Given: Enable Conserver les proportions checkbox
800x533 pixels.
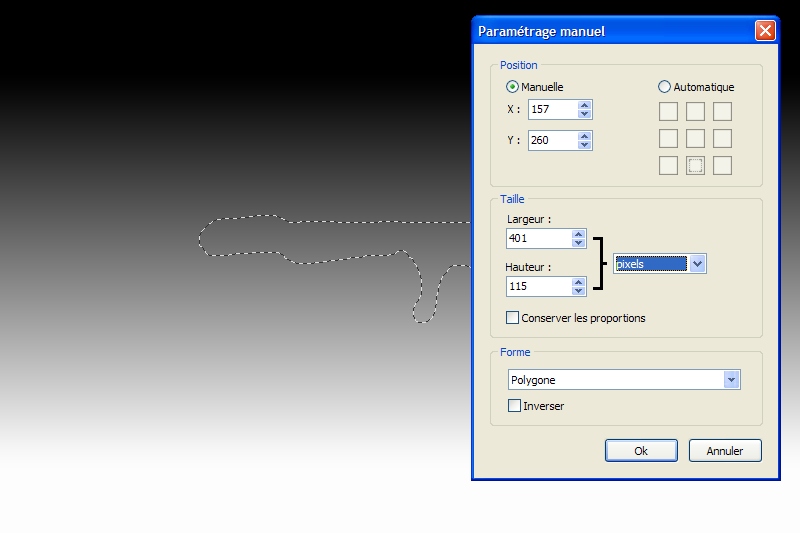Looking at the screenshot, I should point(512,318).
